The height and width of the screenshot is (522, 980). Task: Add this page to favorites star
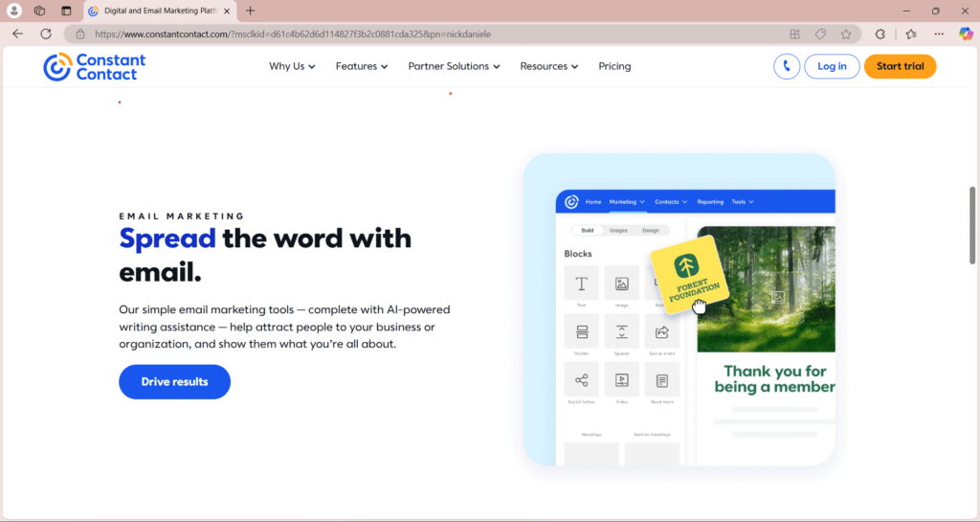pyautogui.click(x=846, y=34)
